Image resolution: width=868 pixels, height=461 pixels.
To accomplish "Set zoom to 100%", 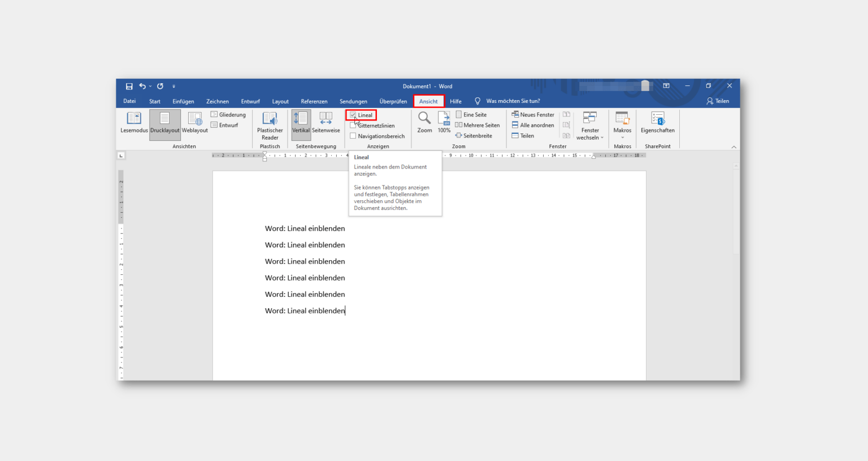I will click(x=444, y=123).
